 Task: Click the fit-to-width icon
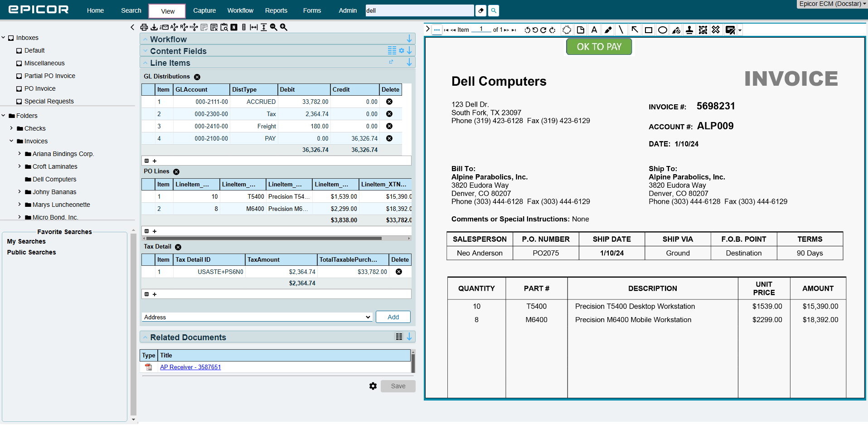click(x=254, y=27)
